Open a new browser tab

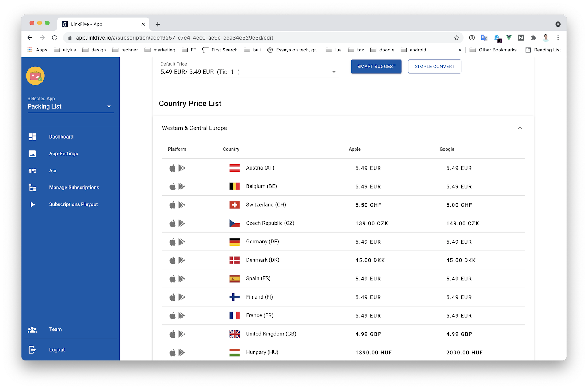pyautogui.click(x=158, y=24)
